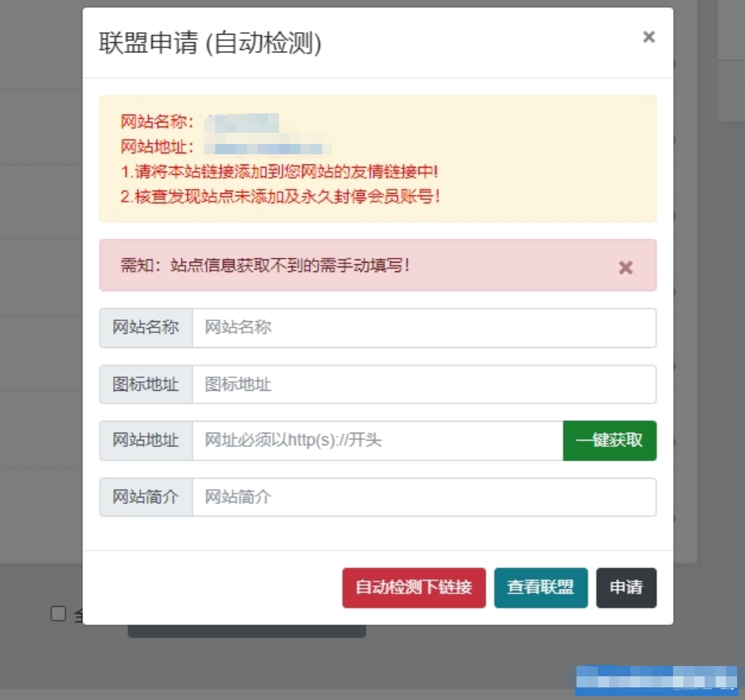Dismiss the pink 需知 notice alert
Image resolution: width=745 pixels, height=700 pixels.
(626, 267)
